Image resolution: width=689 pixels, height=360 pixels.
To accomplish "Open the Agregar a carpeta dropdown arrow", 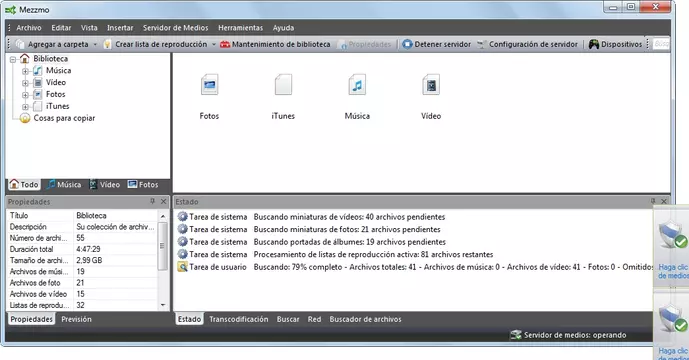I will click(95, 44).
